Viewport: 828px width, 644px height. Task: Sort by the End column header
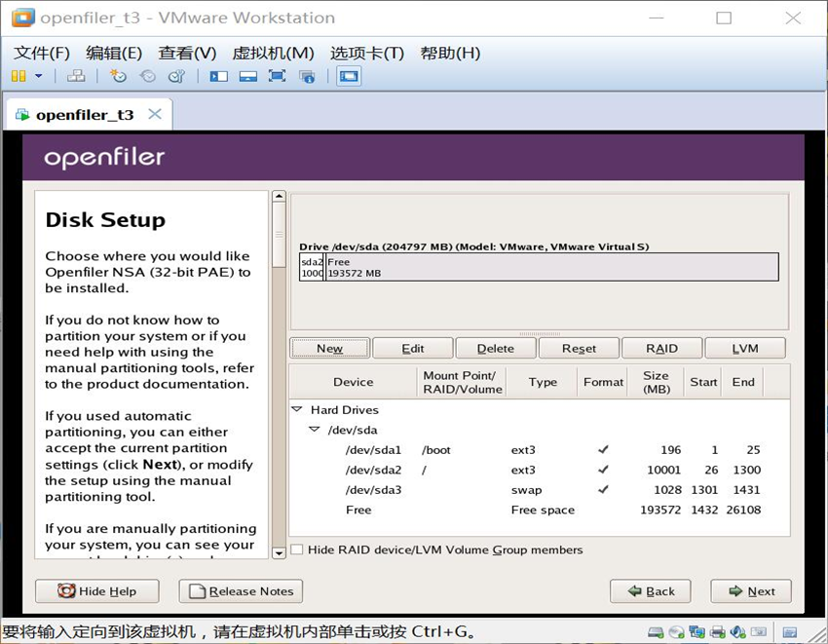pos(743,382)
